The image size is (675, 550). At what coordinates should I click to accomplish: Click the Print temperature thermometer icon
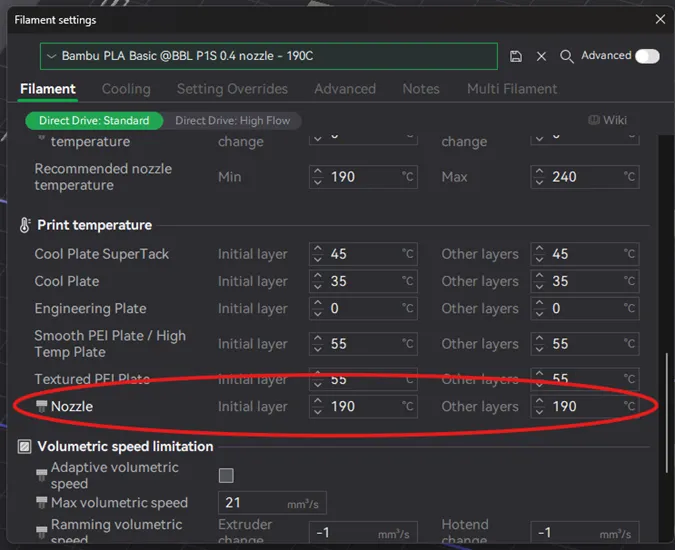coord(25,225)
